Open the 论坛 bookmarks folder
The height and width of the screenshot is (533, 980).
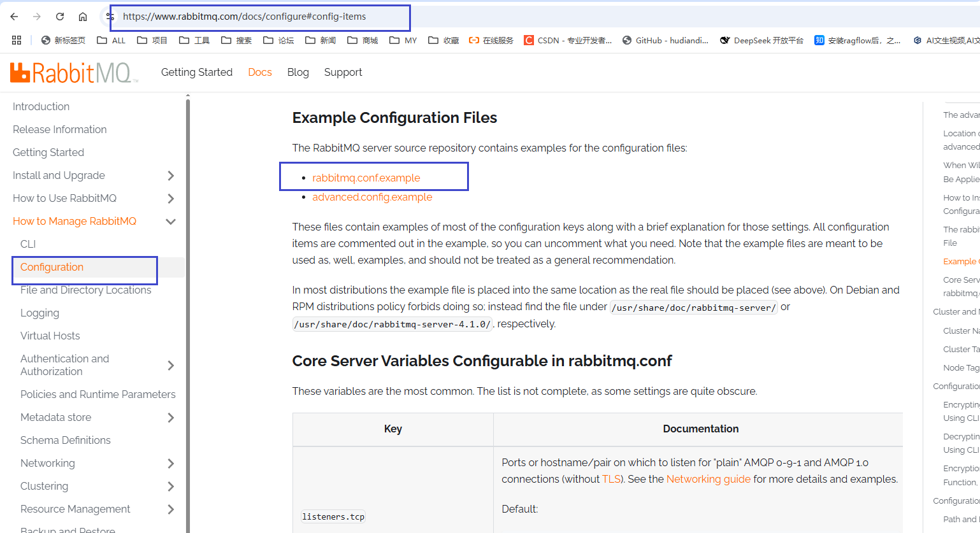click(278, 40)
